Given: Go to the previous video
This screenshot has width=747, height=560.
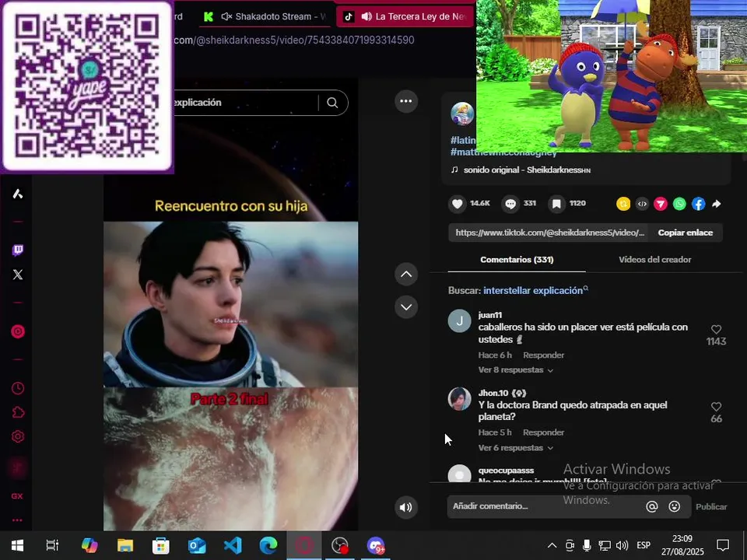Looking at the screenshot, I should [x=406, y=275].
